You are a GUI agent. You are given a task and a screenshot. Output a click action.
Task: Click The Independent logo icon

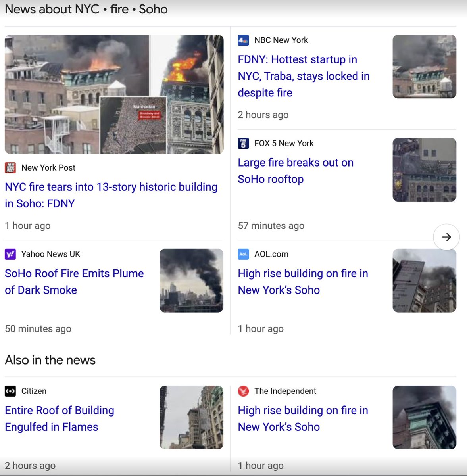[x=243, y=391]
